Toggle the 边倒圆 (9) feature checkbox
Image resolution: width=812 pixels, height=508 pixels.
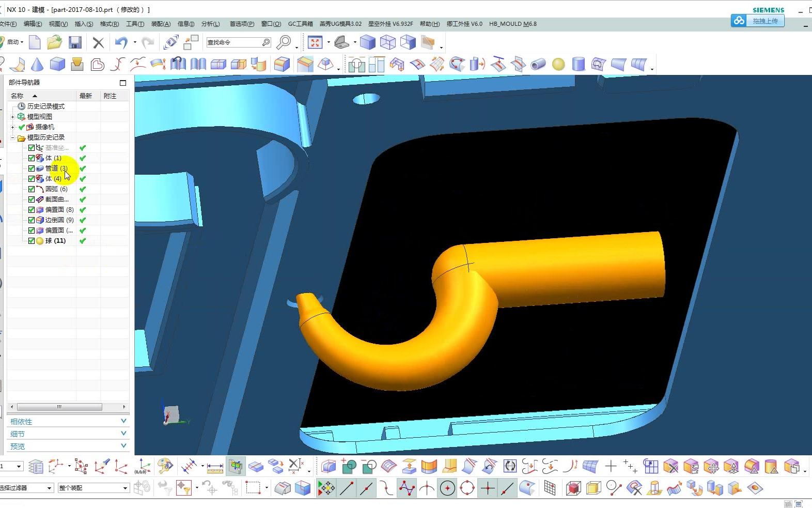pos(32,220)
